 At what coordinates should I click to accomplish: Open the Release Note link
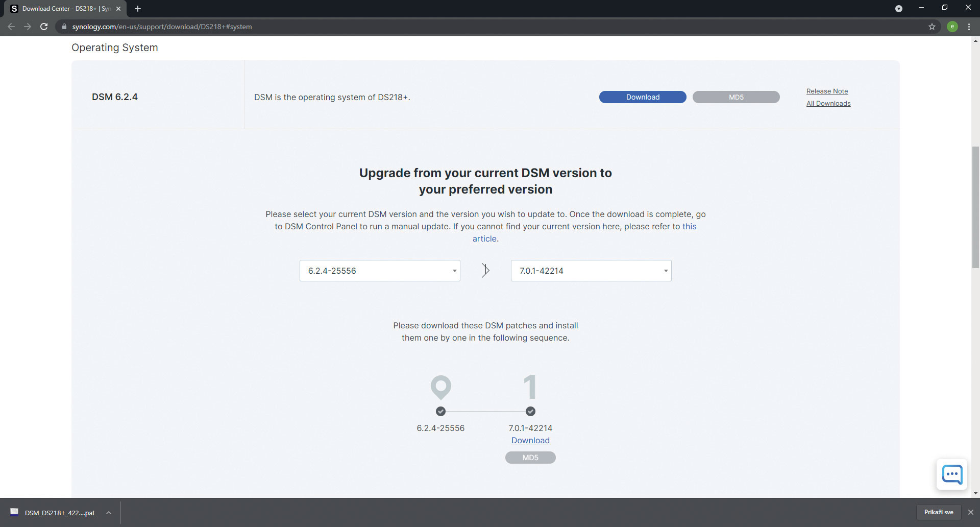[827, 91]
